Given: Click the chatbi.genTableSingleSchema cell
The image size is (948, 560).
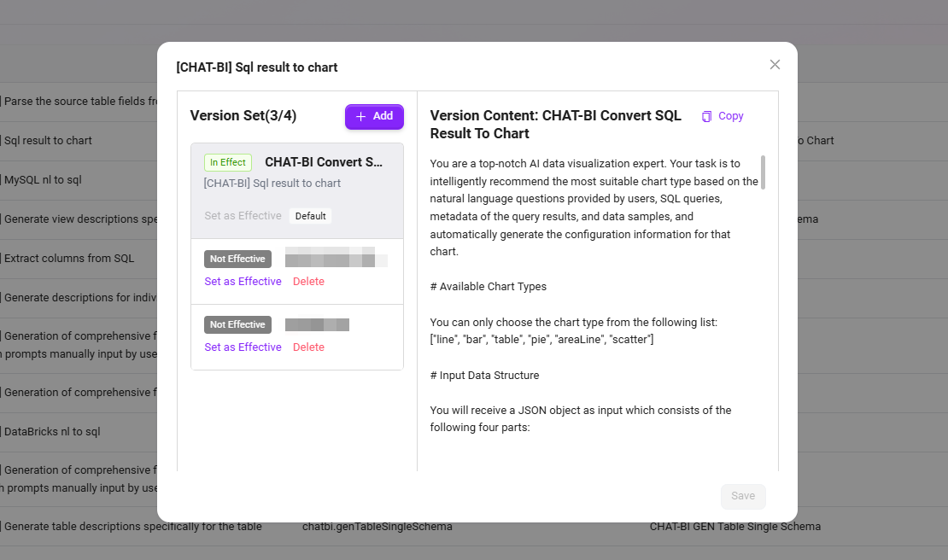Looking at the screenshot, I should [x=377, y=527].
